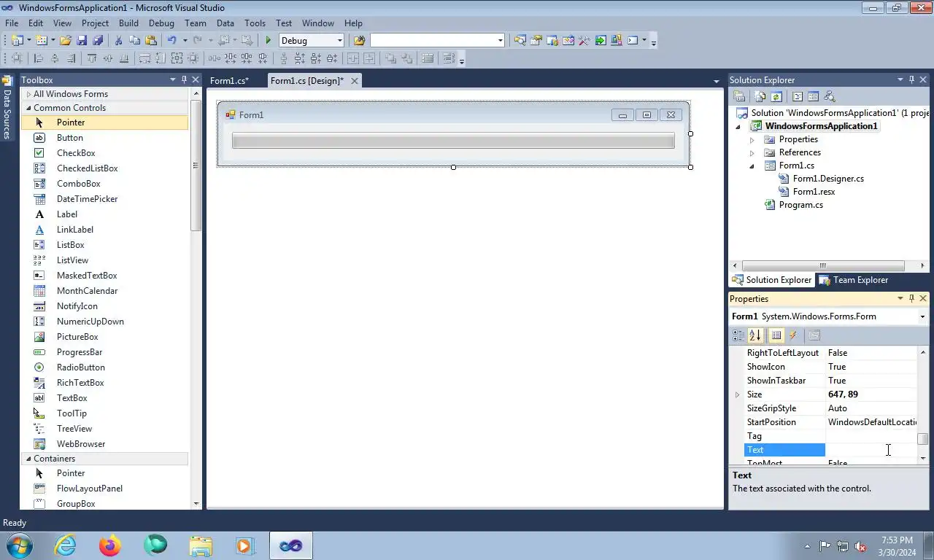
Task: Launch Internet Explorer from the taskbar
Action: pyautogui.click(x=65, y=545)
